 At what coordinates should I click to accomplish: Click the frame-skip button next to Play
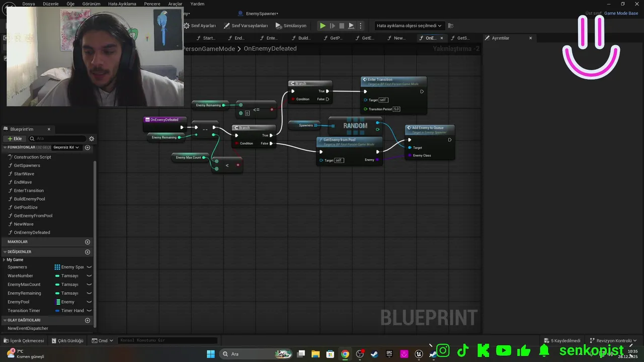(x=332, y=26)
